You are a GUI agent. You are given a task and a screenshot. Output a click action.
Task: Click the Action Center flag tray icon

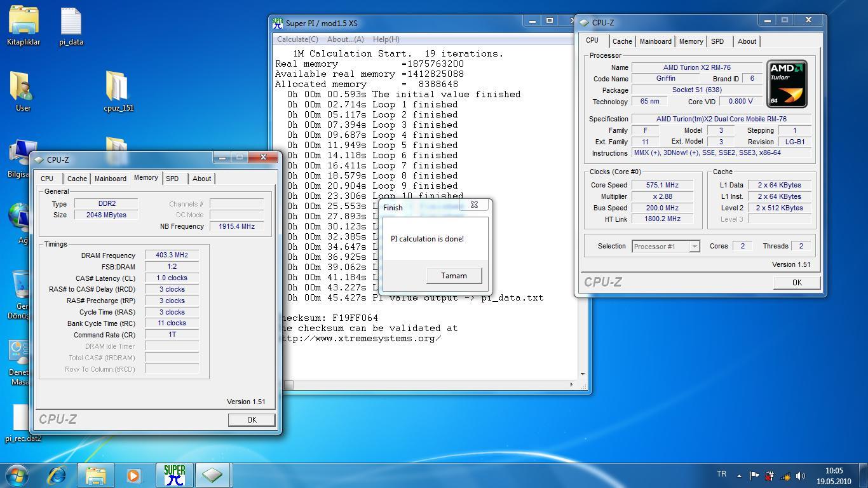pyautogui.click(x=754, y=475)
